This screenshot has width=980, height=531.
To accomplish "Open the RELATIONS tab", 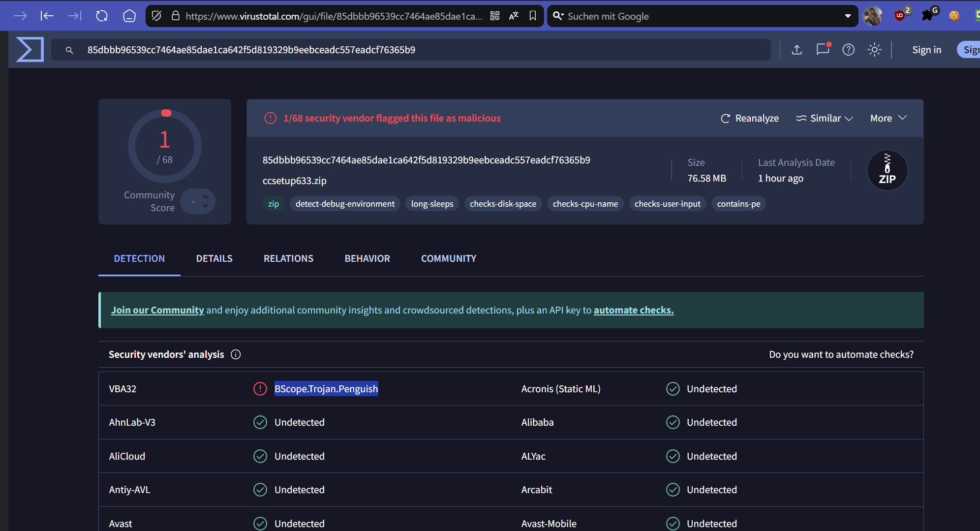I will coord(288,258).
